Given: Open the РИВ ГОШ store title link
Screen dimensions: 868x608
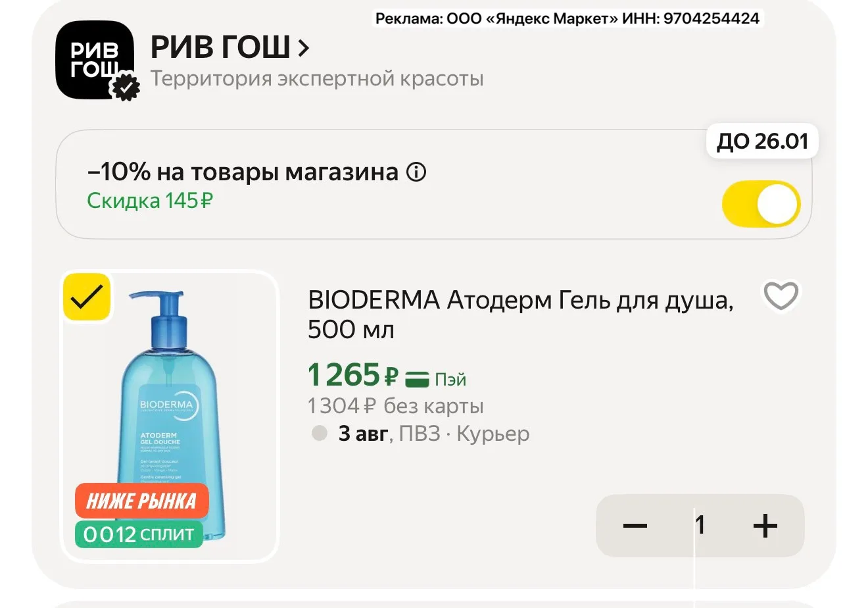Looking at the screenshot, I should pyautogui.click(x=220, y=47).
